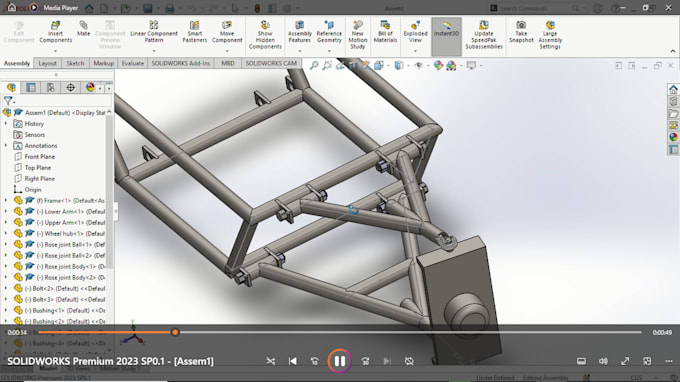Select the Mate tool
Viewport: 680px width, 382px height.
tap(83, 29)
